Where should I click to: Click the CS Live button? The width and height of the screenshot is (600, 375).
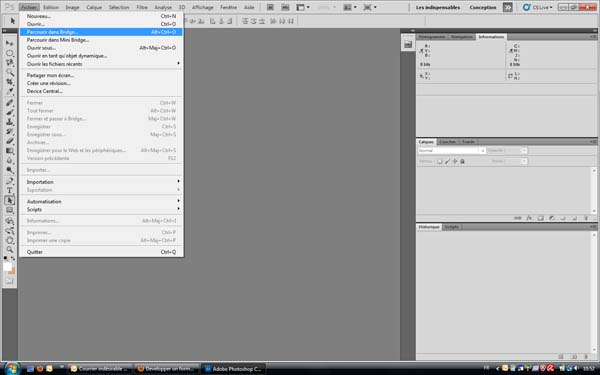tap(538, 7)
